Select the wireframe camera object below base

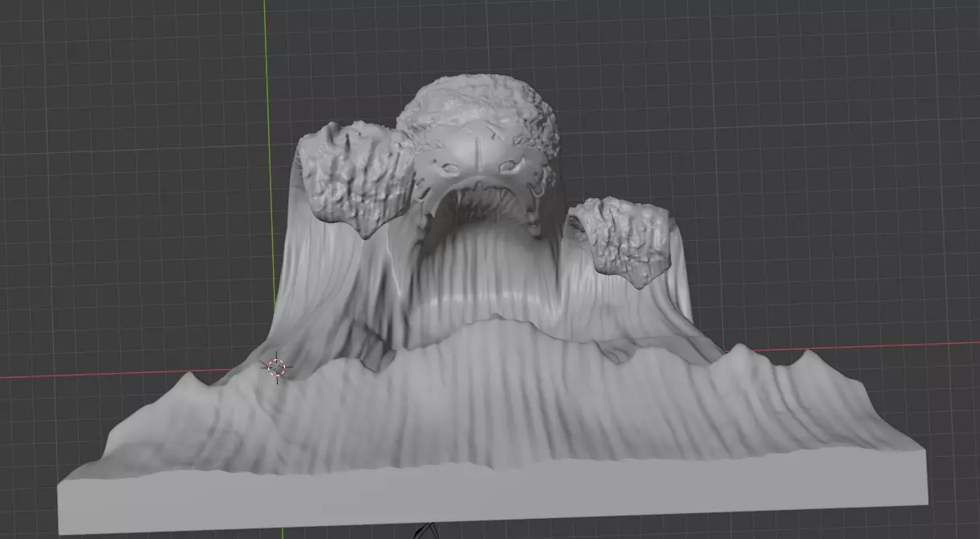pos(425,531)
